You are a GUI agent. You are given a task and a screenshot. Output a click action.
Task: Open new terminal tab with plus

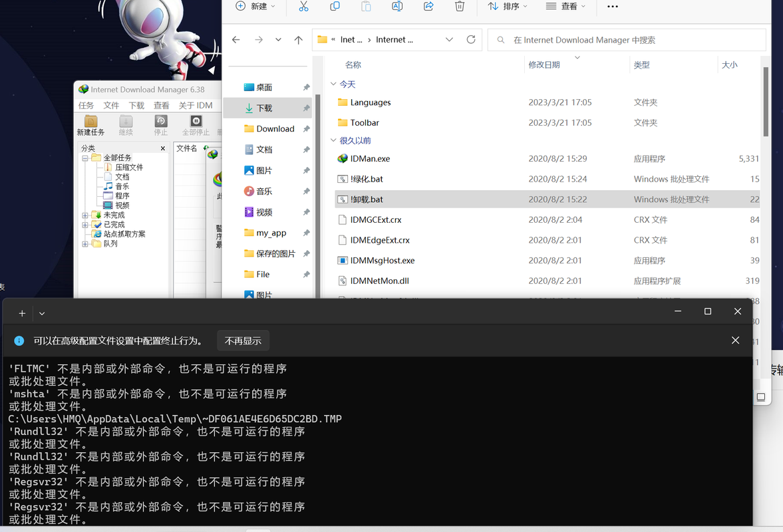[22, 313]
